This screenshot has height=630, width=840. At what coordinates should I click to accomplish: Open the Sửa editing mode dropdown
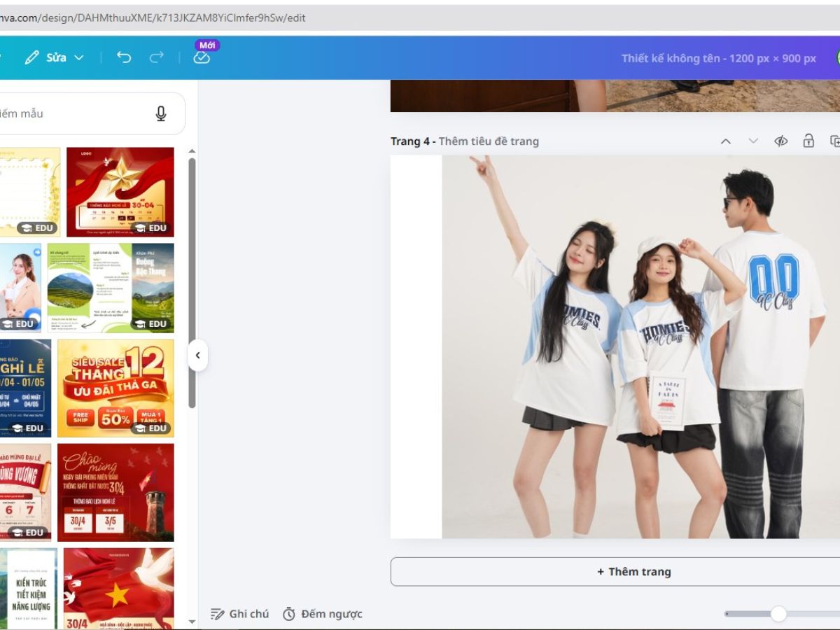coord(55,57)
